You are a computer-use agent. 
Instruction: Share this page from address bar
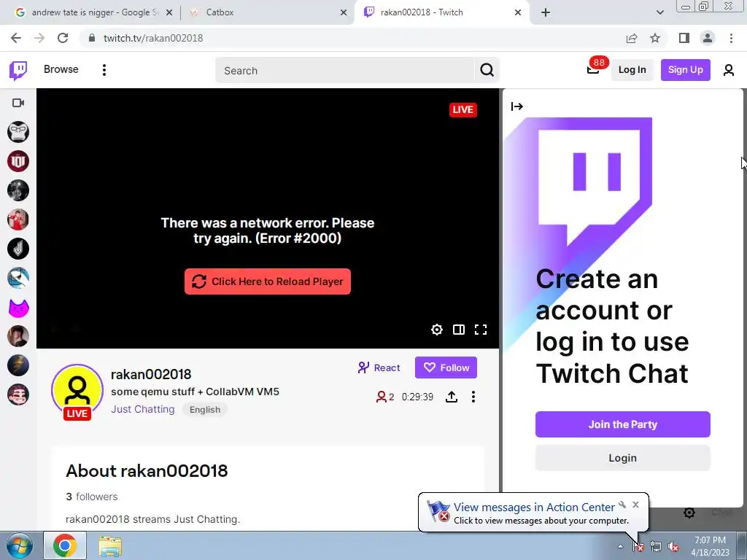tap(632, 38)
